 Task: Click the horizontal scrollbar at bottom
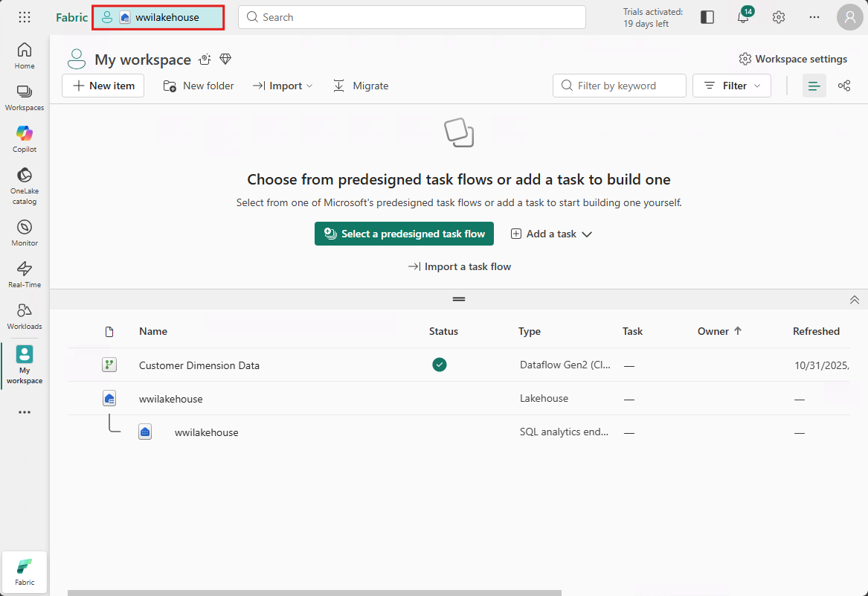point(315,593)
